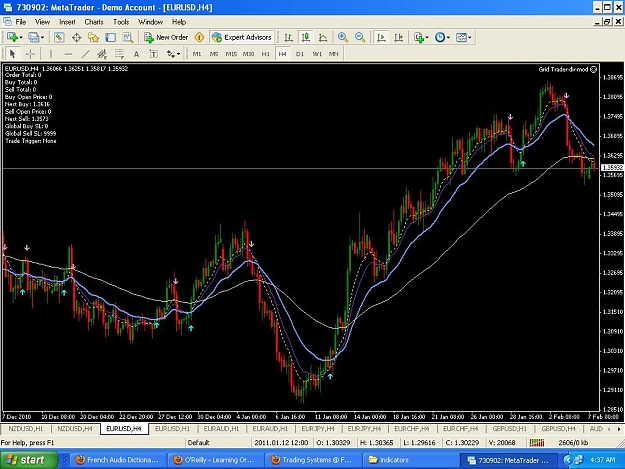625x469 pixels.
Task: Toggle chart Auto Scroll
Action: click(x=381, y=37)
